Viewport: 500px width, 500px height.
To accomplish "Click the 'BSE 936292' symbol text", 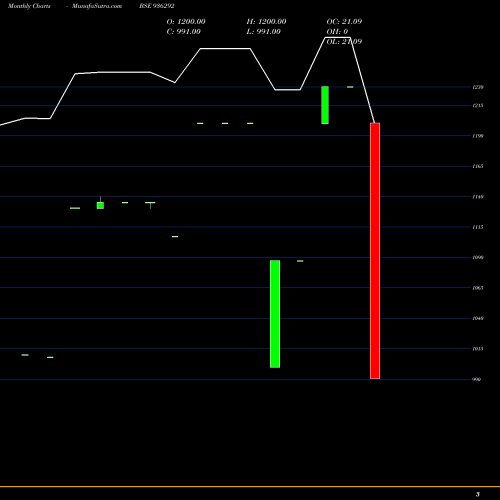I will coord(157,6).
